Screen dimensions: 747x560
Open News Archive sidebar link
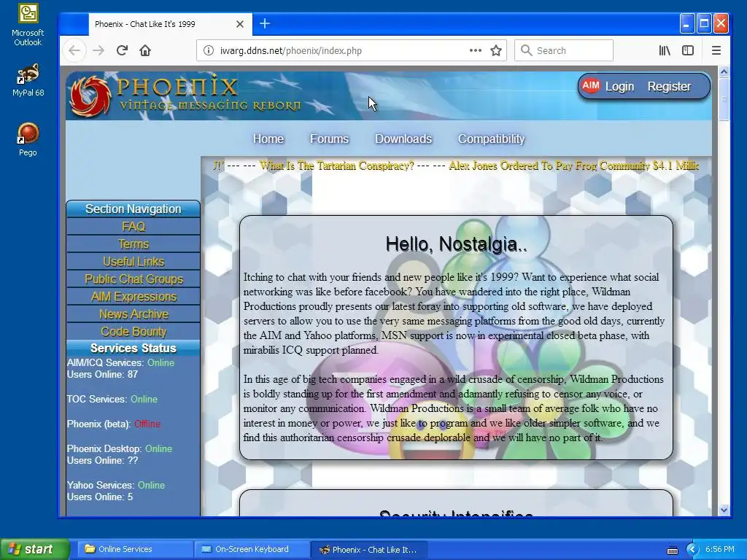(133, 314)
